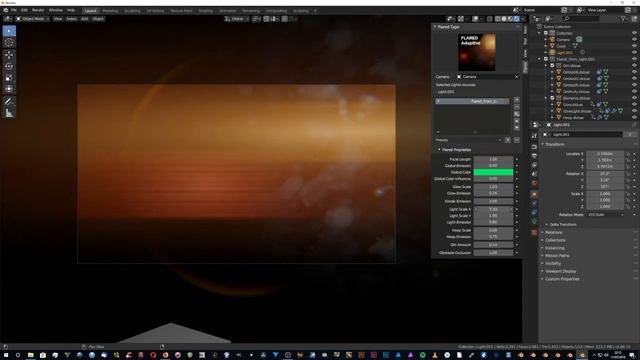
Task: Click the green Global Color swatch
Action: (x=493, y=172)
